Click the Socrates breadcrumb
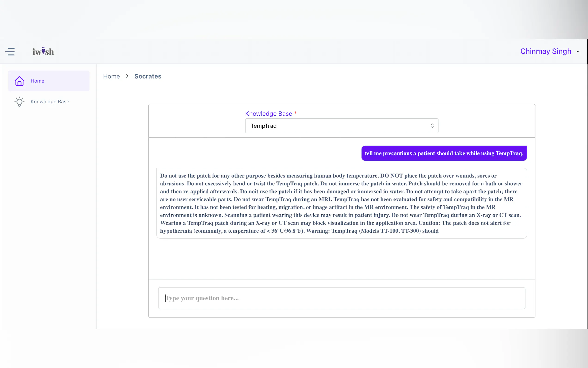The width and height of the screenshot is (588, 368). [148, 76]
